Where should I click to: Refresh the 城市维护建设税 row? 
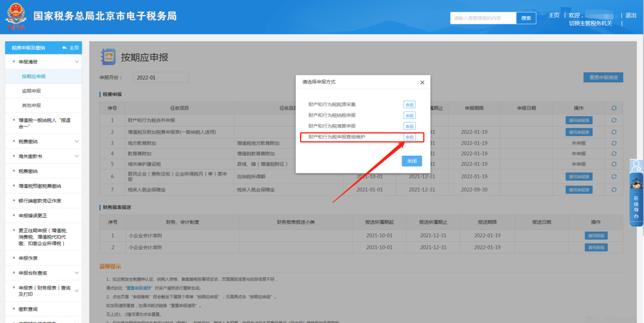click(x=614, y=164)
